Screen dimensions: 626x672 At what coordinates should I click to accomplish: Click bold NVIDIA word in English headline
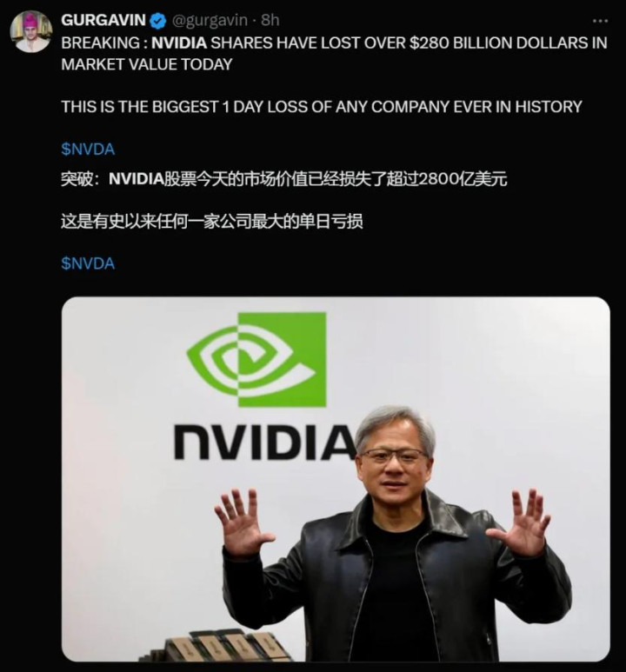coord(179,43)
